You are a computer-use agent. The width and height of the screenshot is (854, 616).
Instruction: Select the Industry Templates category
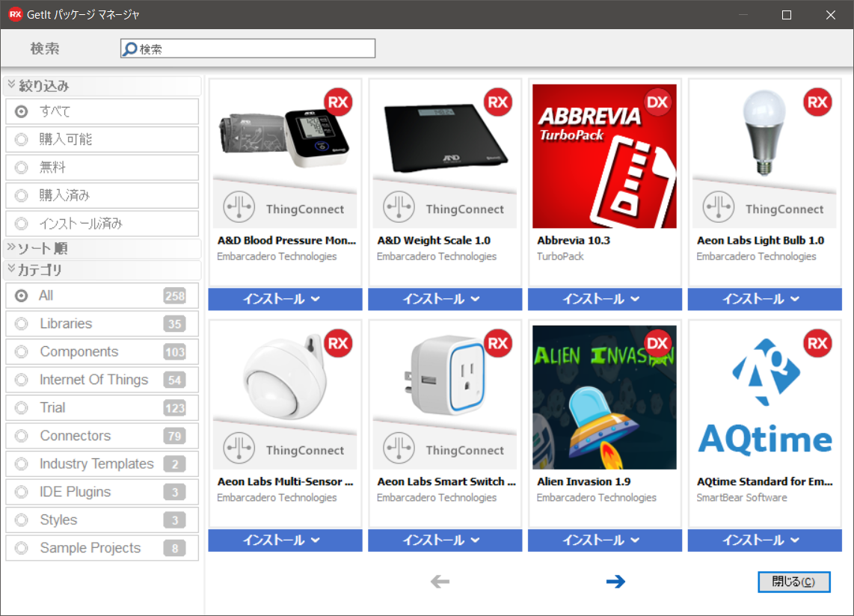pyautogui.click(x=102, y=464)
